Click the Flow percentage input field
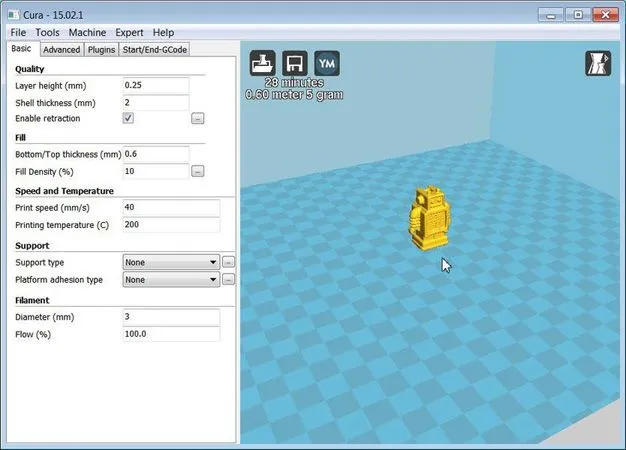The image size is (626, 450). click(171, 334)
